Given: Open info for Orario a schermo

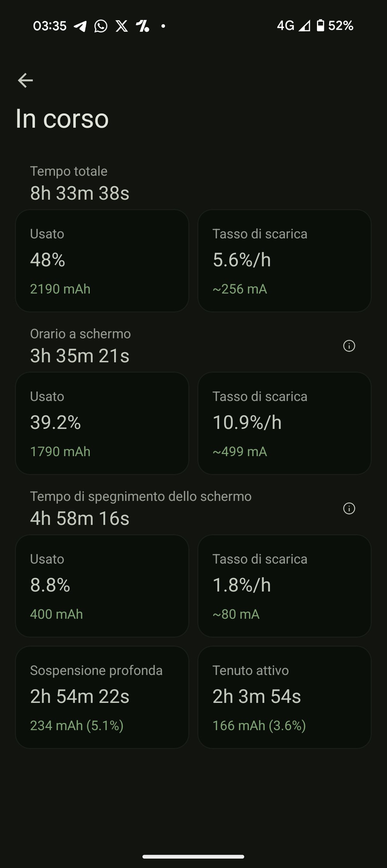Looking at the screenshot, I should (349, 346).
